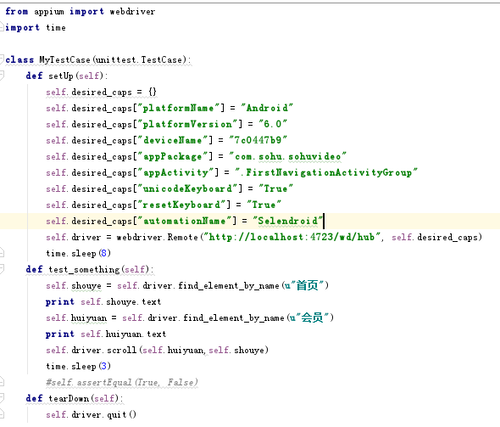Click the "platformName" key string

(x=179, y=108)
